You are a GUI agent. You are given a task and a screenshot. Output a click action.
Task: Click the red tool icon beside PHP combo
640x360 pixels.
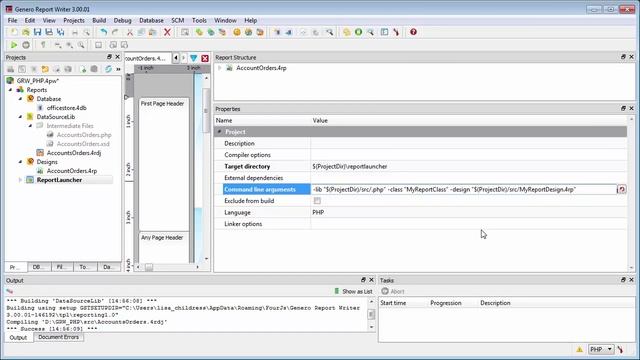point(621,349)
